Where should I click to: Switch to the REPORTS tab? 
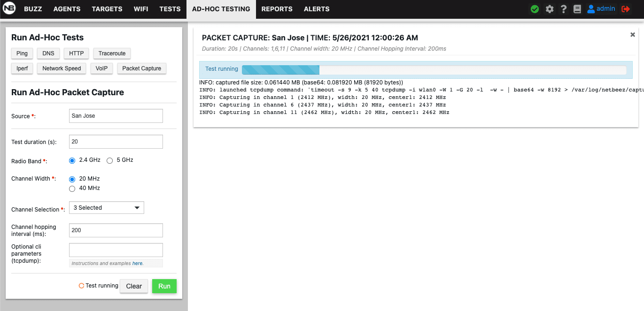pos(277,9)
